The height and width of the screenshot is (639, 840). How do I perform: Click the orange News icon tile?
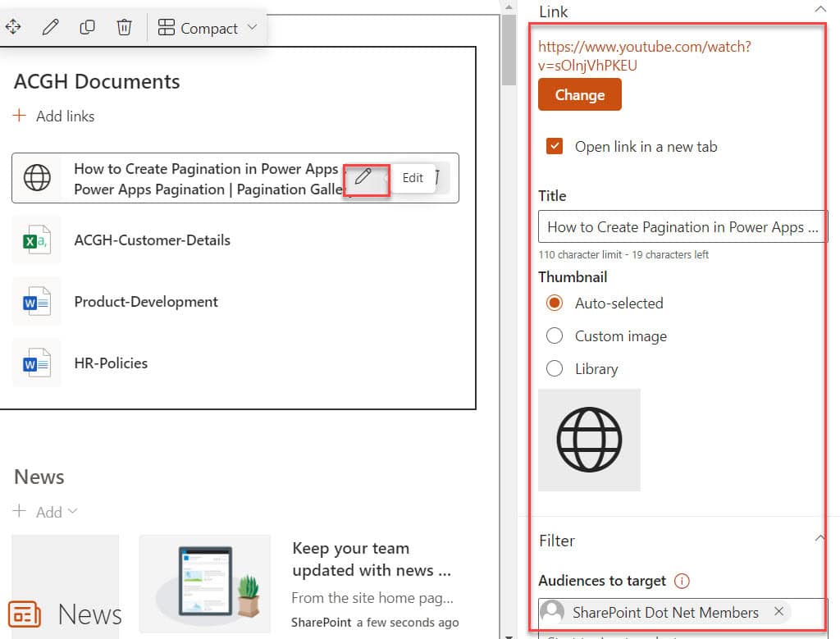click(25, 614)
